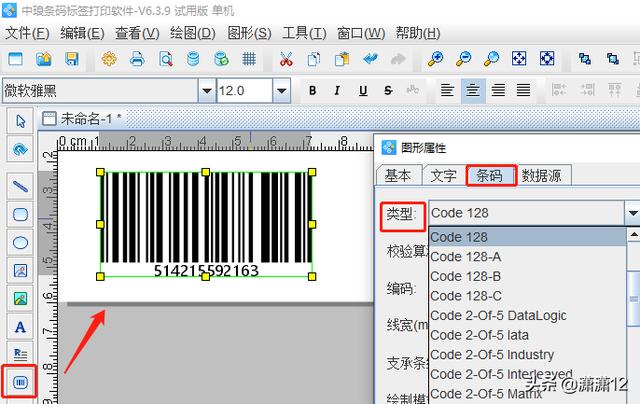
Task: Collapse the barcode type dropdown arrow
Action: point(632,213)
